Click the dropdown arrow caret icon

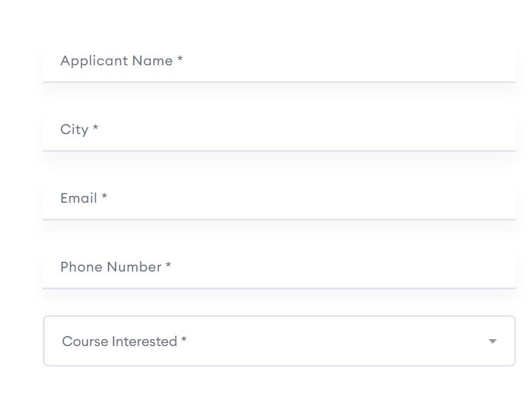(x=492, y=341)
